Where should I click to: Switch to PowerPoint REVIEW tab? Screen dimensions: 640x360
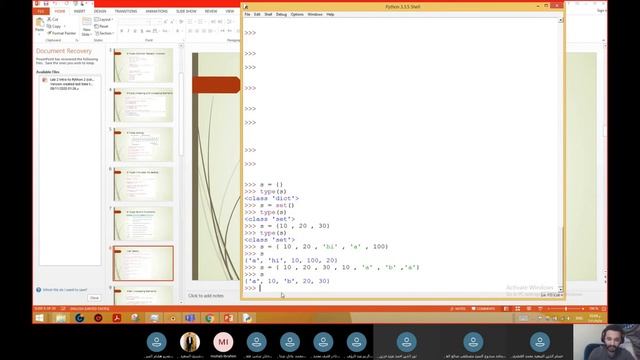211,11
